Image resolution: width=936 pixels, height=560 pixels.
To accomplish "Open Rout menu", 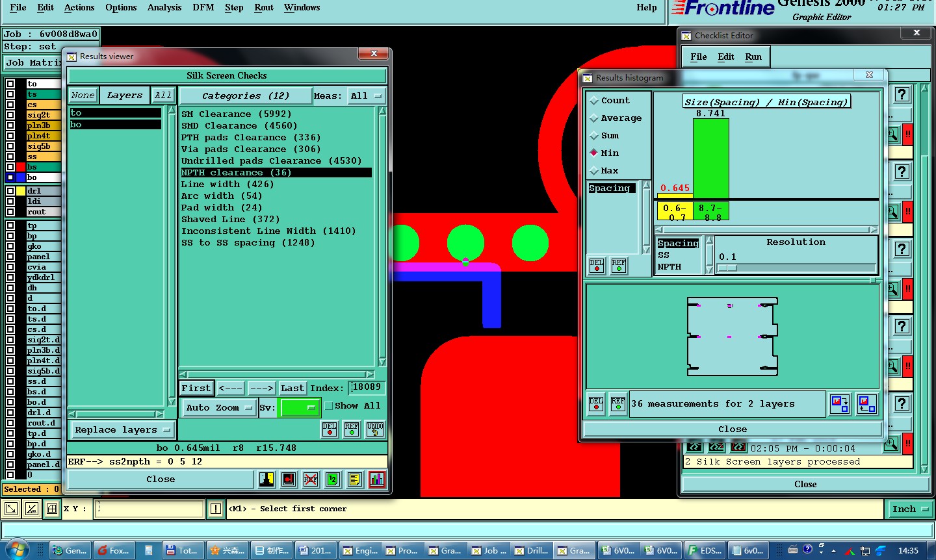I will point(264,8).
